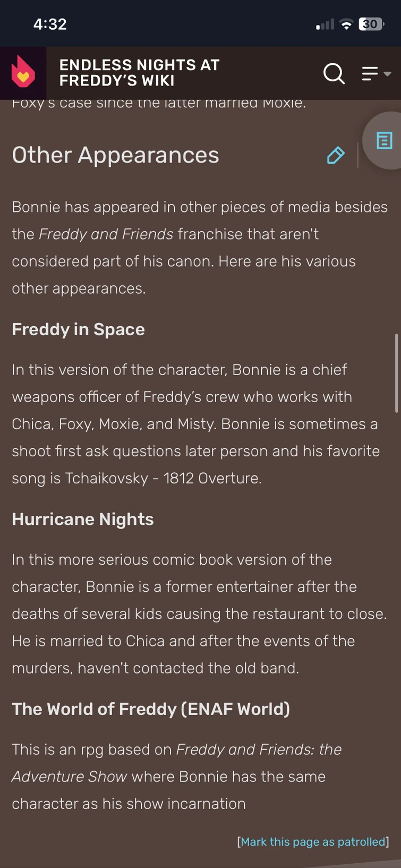This screenshot has width=401, height=868.
Task: Click the Other Appearances heading
Action: pos(115,155)
